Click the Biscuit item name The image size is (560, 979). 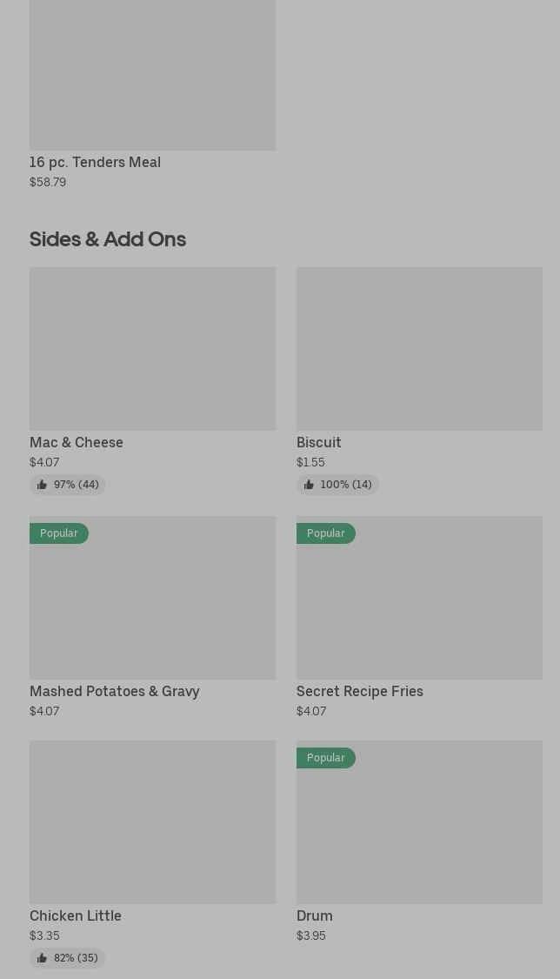318,442
